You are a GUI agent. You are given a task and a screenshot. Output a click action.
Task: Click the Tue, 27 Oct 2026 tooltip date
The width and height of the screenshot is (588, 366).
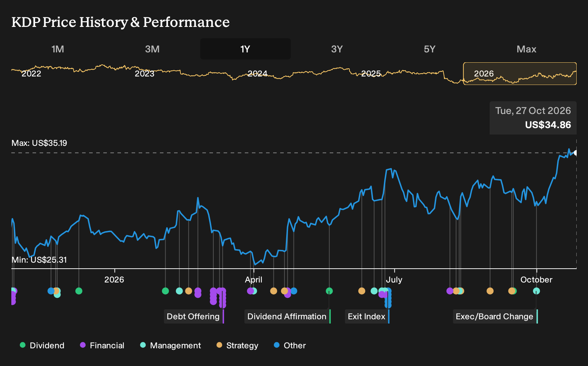(533, 111)
